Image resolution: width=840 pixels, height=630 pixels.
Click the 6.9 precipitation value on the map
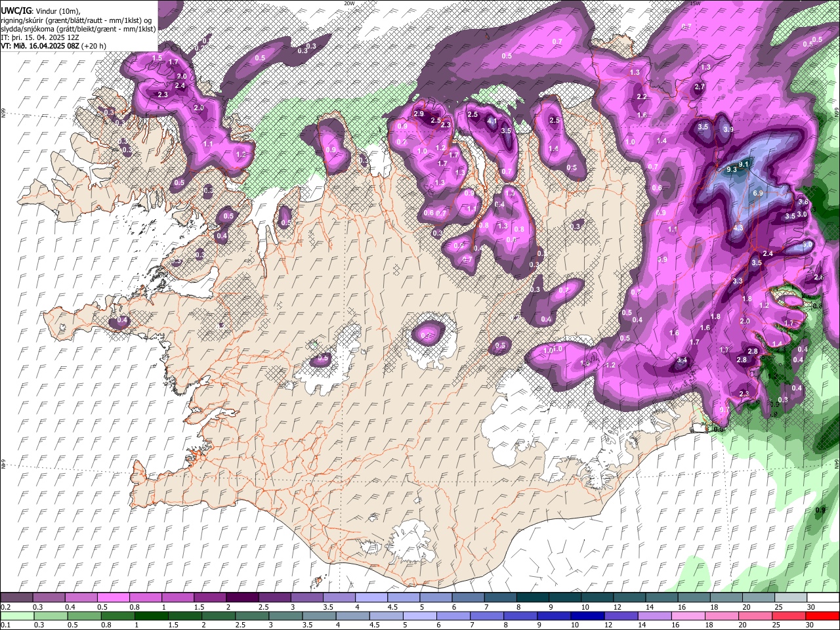pos(758,193)
